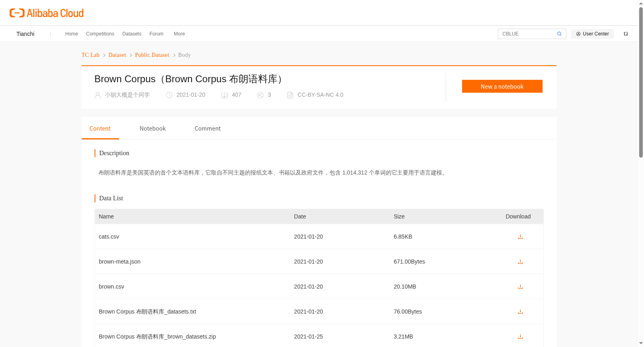Image resolution: width=644 pixels, height=347 pixels.
Task: Open the User Center button
Action: click(x=592, y=34)
